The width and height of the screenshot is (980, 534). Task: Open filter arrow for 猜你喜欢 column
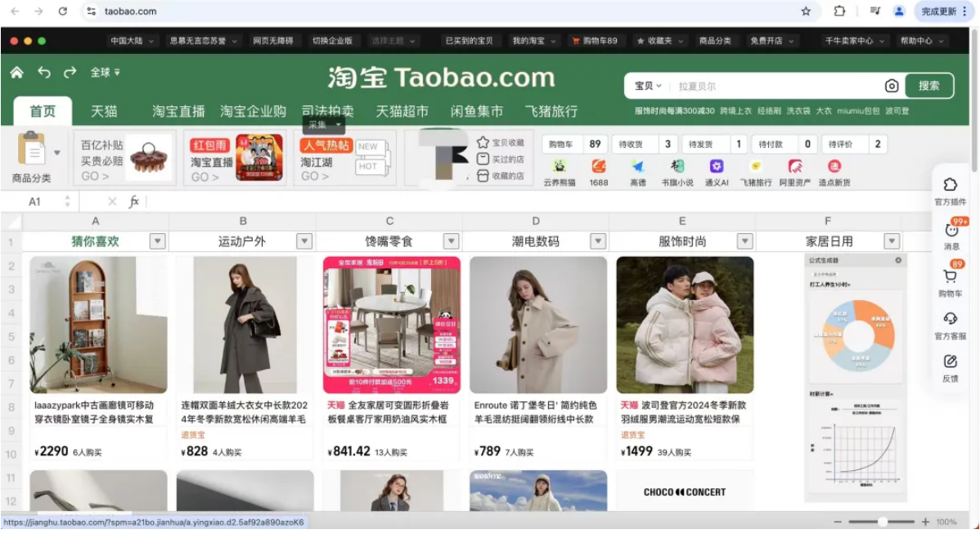158,241
